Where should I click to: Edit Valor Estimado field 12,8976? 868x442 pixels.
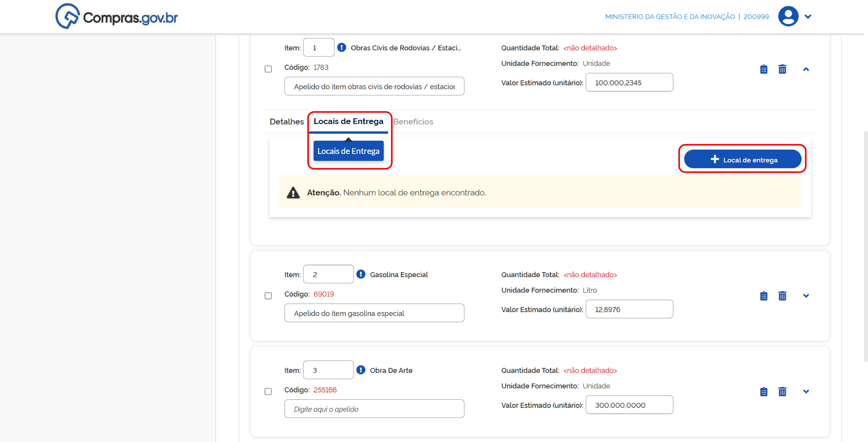tap(629, 309)
